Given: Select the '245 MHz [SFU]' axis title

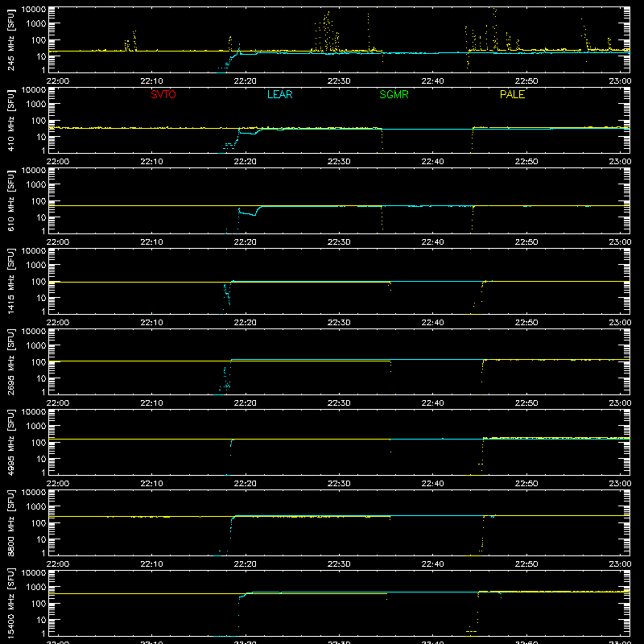Looking at the screenshot, I should pyautogui.click(x=11, y=39).
